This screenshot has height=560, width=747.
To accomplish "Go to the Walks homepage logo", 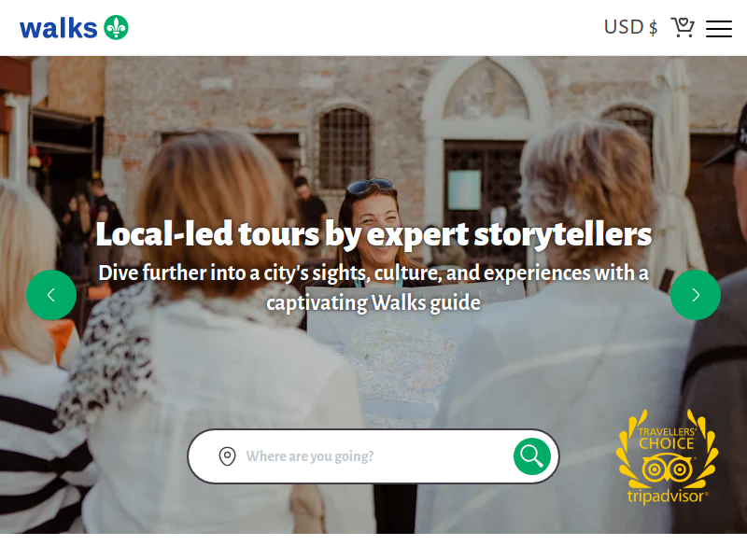I will point(74,28).
